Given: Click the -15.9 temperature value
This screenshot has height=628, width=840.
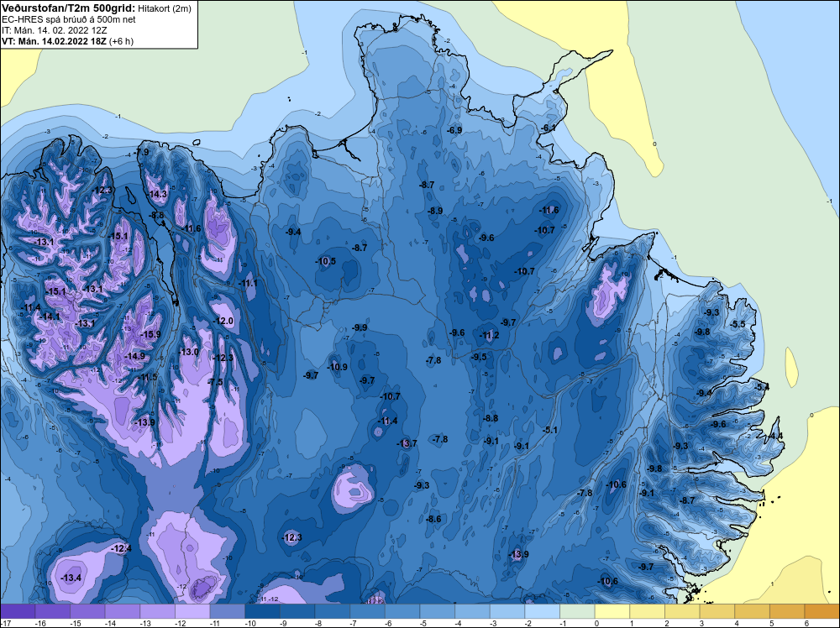Looking at the screenshot, I should click(150, 335).
